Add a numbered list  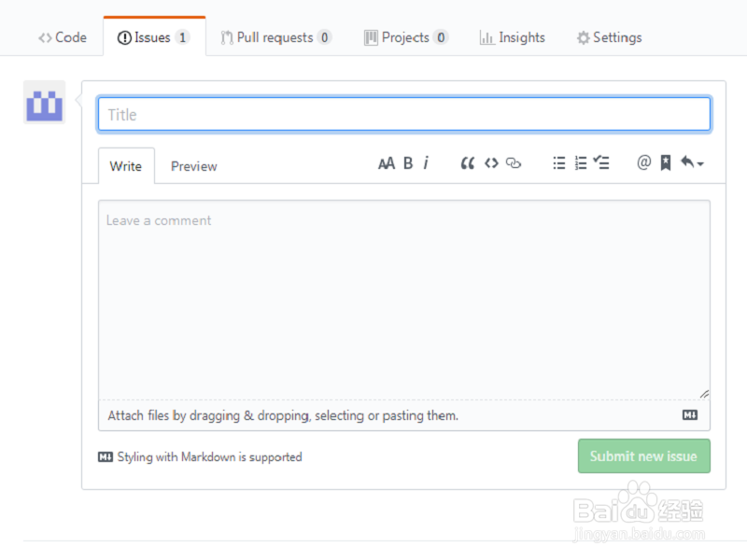580,162
